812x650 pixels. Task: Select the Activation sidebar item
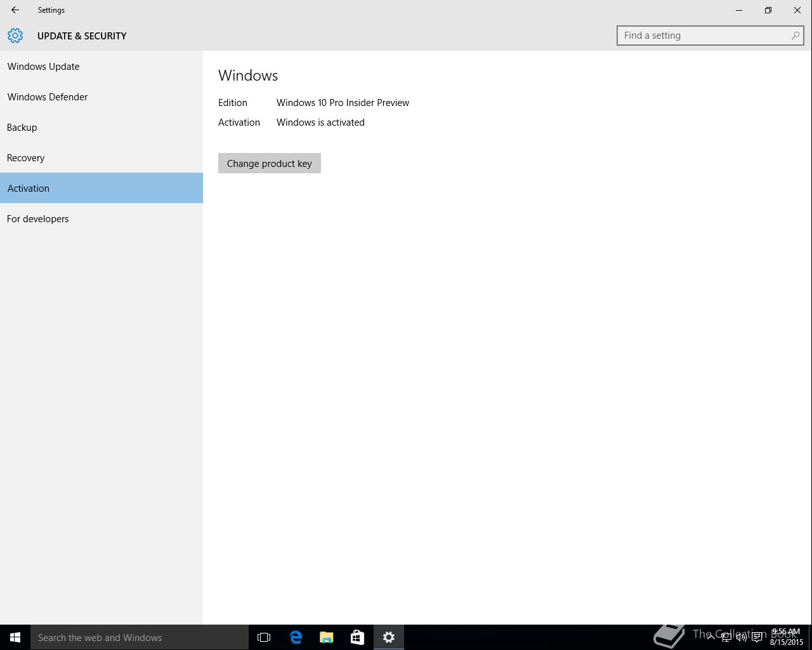[x=101, y=188]
